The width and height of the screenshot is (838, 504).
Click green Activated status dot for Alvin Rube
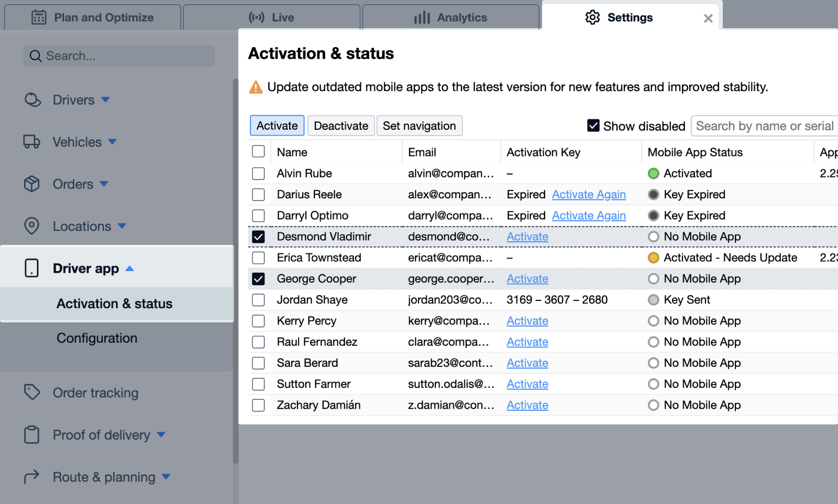(x=653, y=173)
